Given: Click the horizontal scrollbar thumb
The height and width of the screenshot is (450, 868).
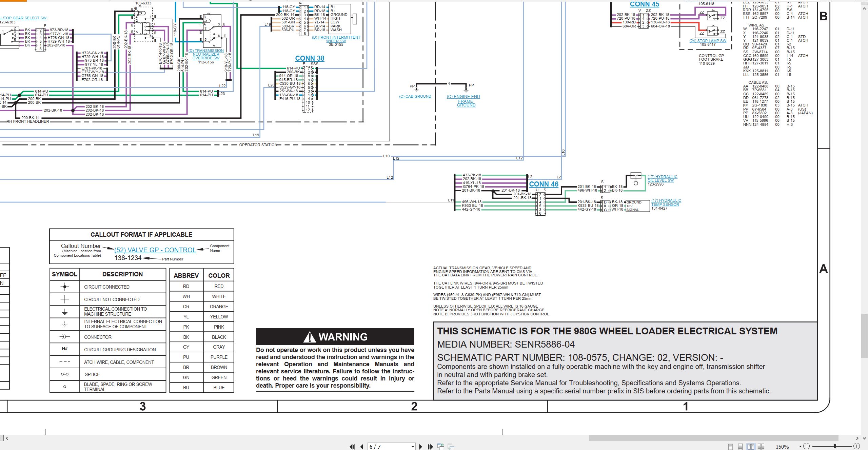Looking at the screenshot, I should pos(713,438).
